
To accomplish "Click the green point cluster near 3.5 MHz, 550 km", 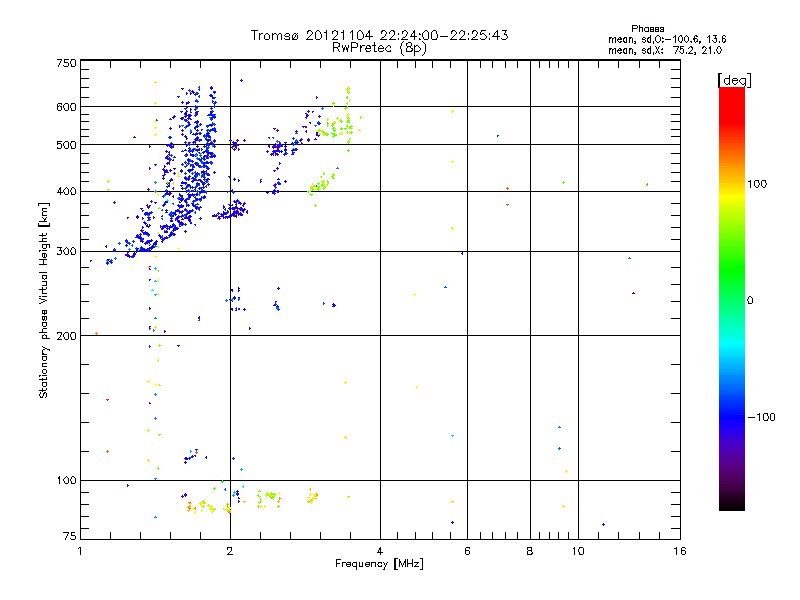I will pos(337,125).
